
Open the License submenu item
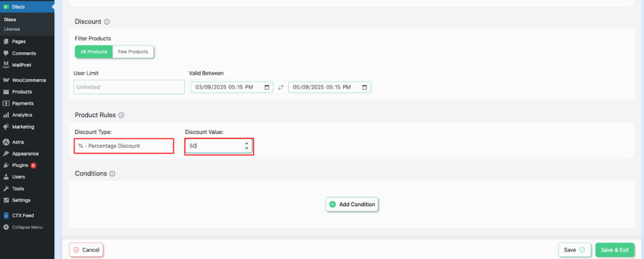click(12, 29)
